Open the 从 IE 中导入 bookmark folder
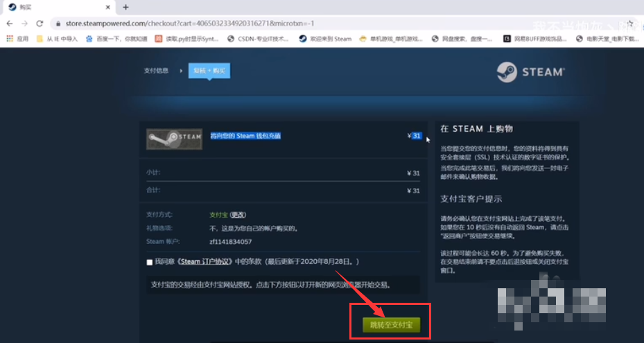This screenshot has height=343, width=644. (x=57, y=39)
